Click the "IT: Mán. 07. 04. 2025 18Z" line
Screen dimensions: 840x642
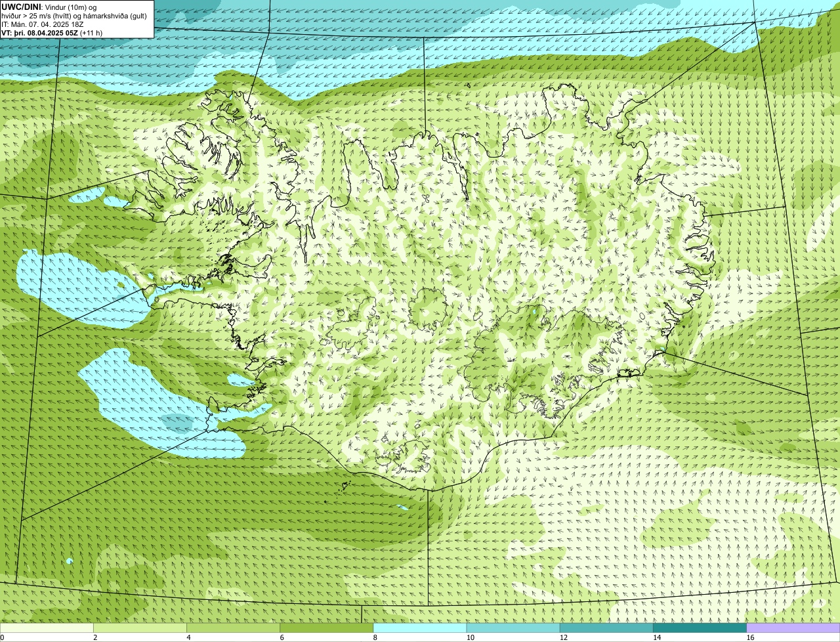pyautogui.click(x=42, y=24)
